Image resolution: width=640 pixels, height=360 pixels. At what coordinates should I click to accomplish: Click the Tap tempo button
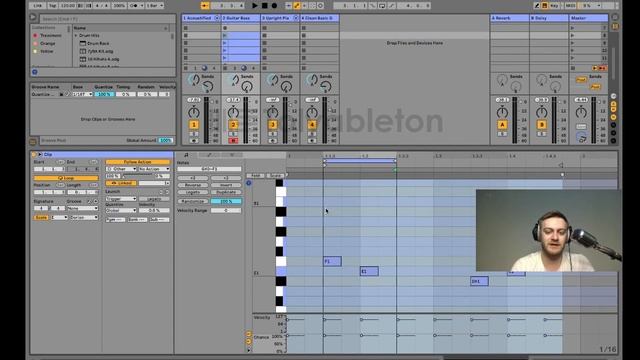[53, 6]
